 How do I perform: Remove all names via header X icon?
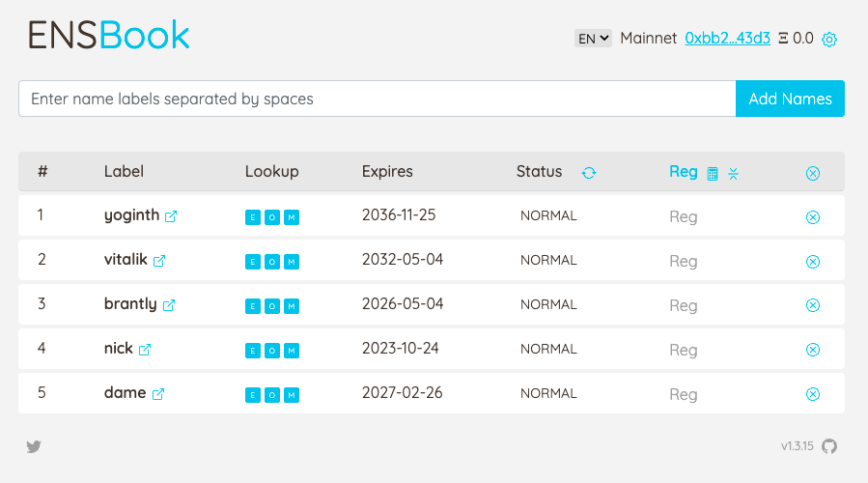point(813,173)
